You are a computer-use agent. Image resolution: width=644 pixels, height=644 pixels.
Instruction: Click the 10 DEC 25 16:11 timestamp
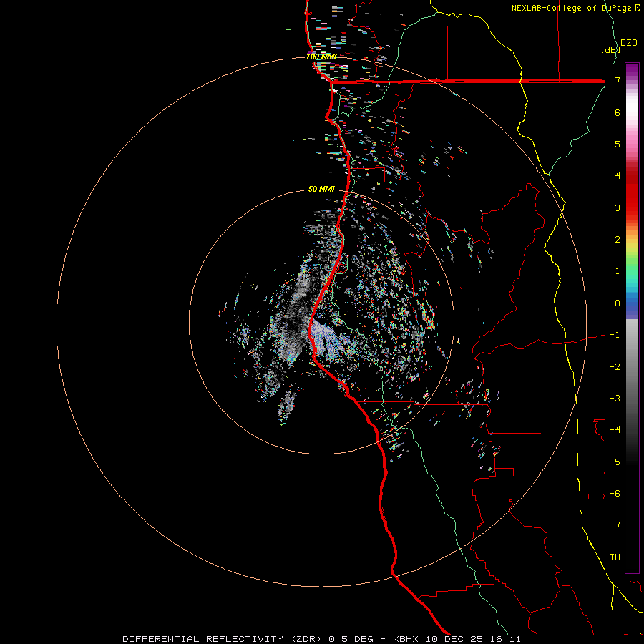pos(473,639)
